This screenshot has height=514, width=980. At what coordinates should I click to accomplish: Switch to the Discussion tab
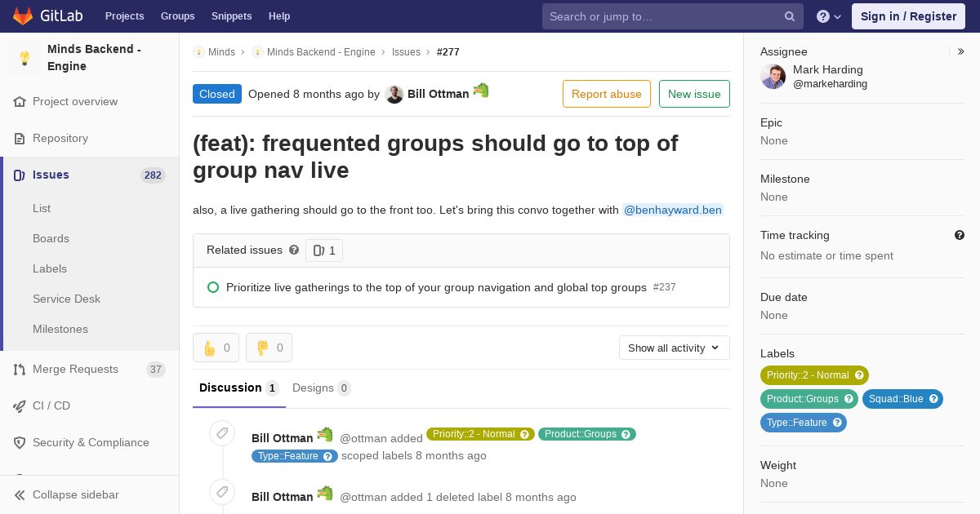coord(239,388)
